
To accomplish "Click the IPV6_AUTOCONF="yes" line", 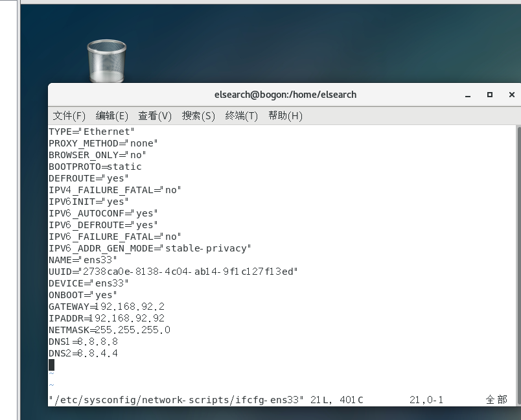I will click(103, 213).
